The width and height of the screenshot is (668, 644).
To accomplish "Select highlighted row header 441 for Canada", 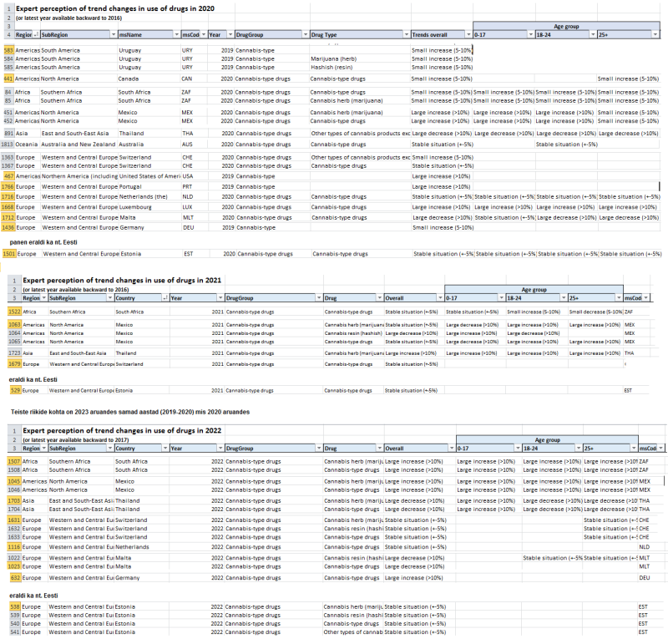I will 8,78.
